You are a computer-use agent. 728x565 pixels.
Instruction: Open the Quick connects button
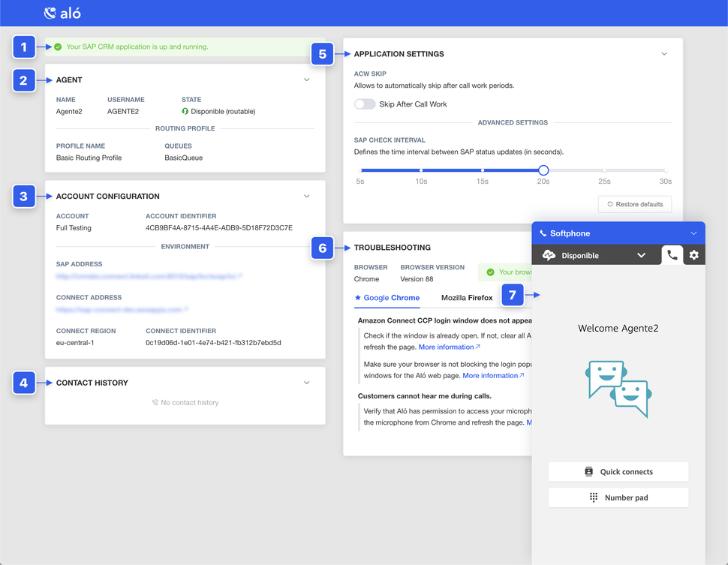tap(618, 472)
